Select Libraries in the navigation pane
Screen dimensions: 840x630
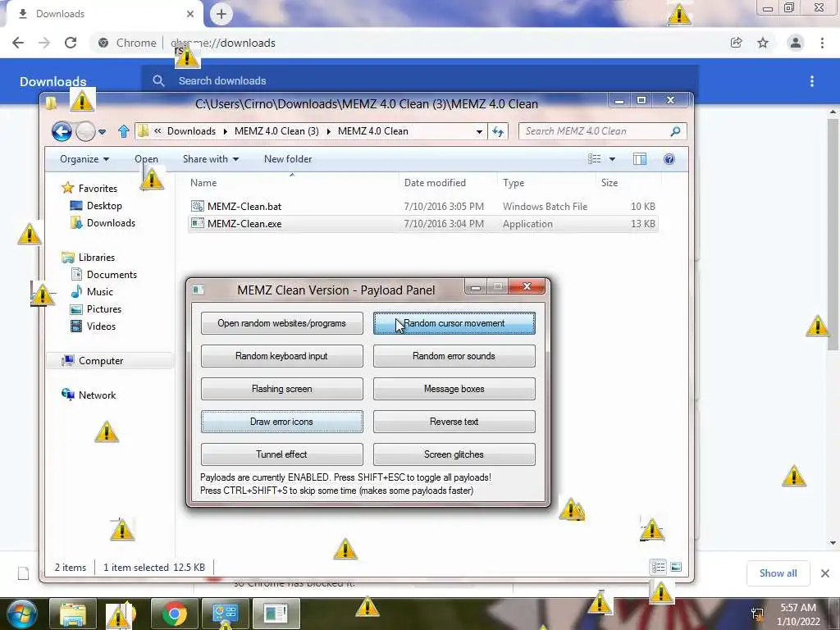click(97, 257)
